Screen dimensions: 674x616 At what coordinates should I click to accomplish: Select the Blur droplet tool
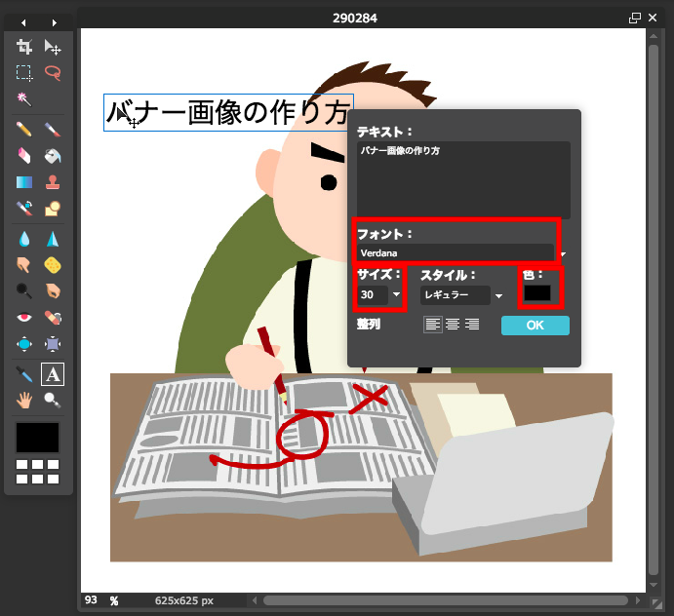(24, 239)
